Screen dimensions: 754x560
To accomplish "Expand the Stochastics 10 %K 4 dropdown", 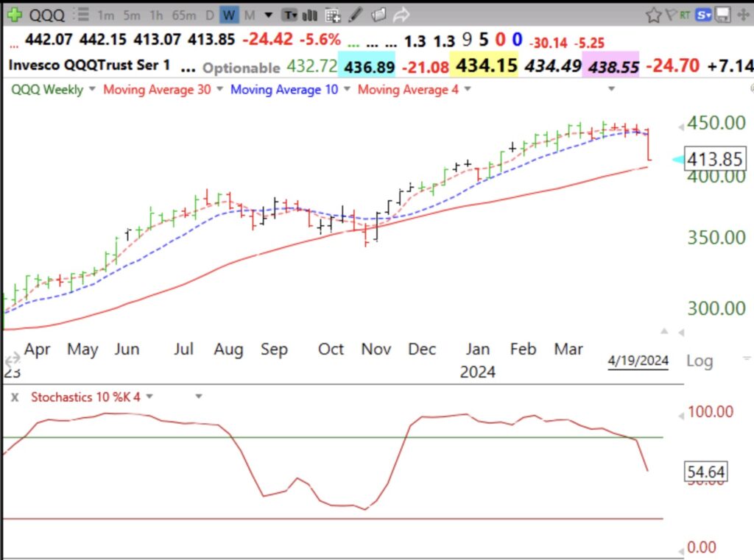I will coord(149,397).
